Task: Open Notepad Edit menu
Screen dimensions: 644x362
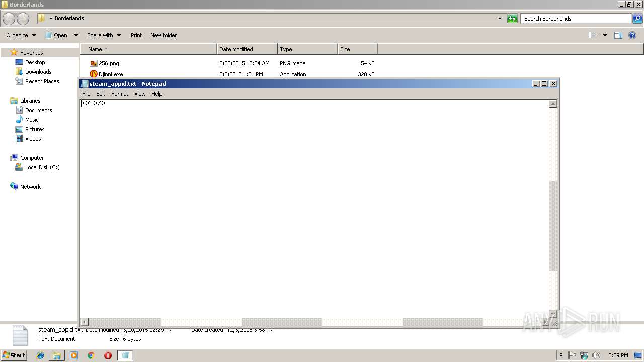Action: pyautogui.click(x=101, y=94)
